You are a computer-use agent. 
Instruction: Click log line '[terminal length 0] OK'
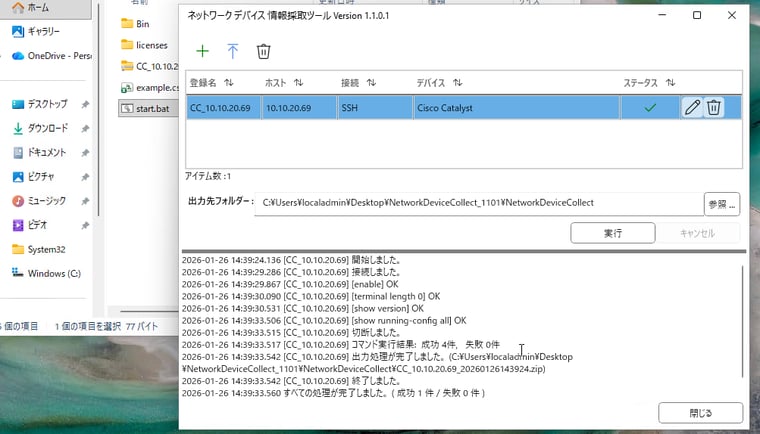click(311, 296)
